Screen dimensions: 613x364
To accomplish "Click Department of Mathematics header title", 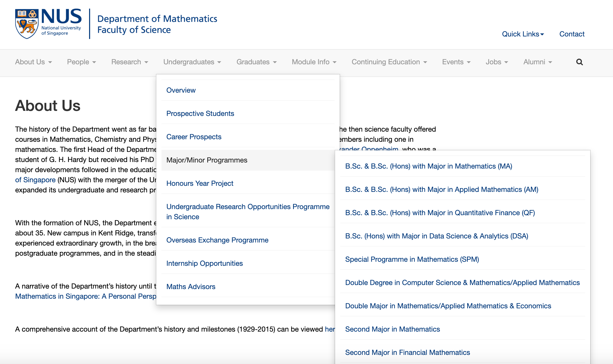I will pos(157,19).
